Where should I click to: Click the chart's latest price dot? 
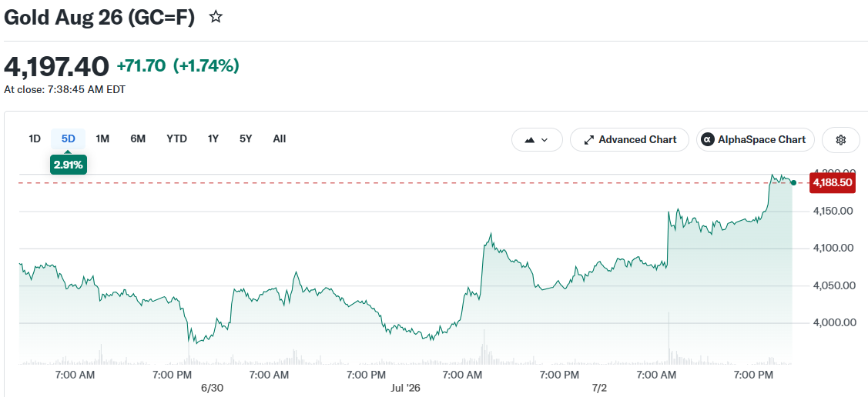coord(793,182)
